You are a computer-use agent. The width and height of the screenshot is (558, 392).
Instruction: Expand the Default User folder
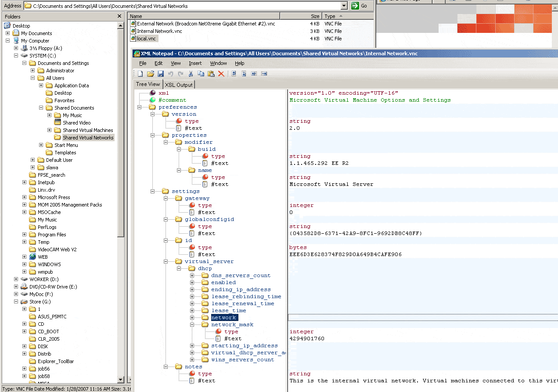(33, 160)
